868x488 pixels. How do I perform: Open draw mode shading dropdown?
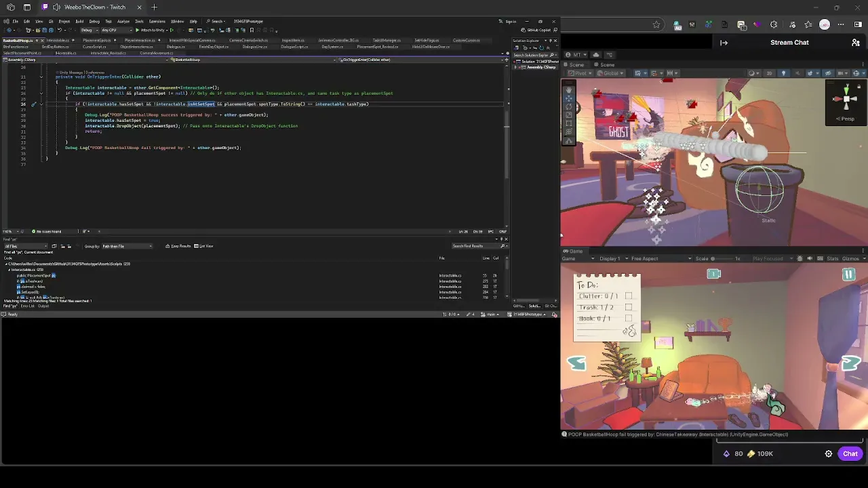tap(755, 73)
